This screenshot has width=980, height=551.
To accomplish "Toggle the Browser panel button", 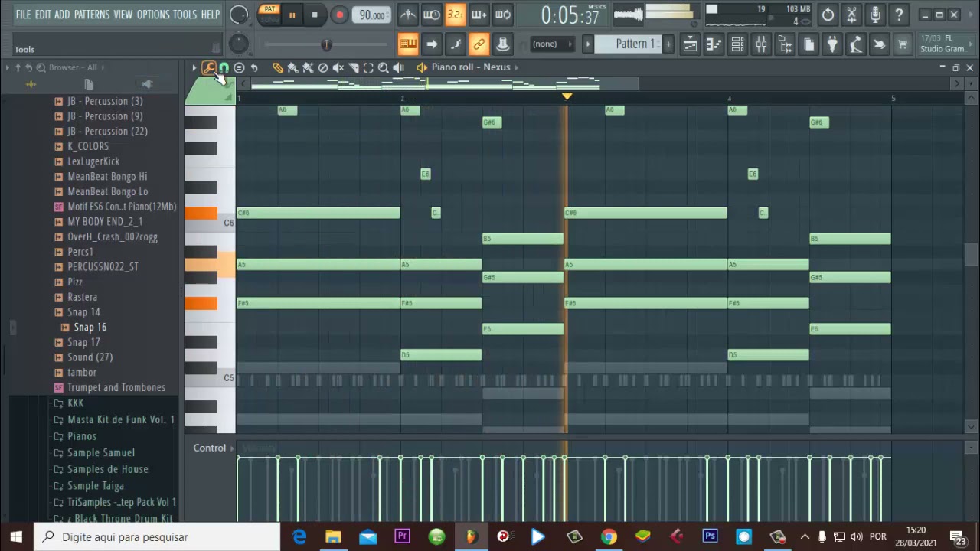I will click(x=785, y=44).
